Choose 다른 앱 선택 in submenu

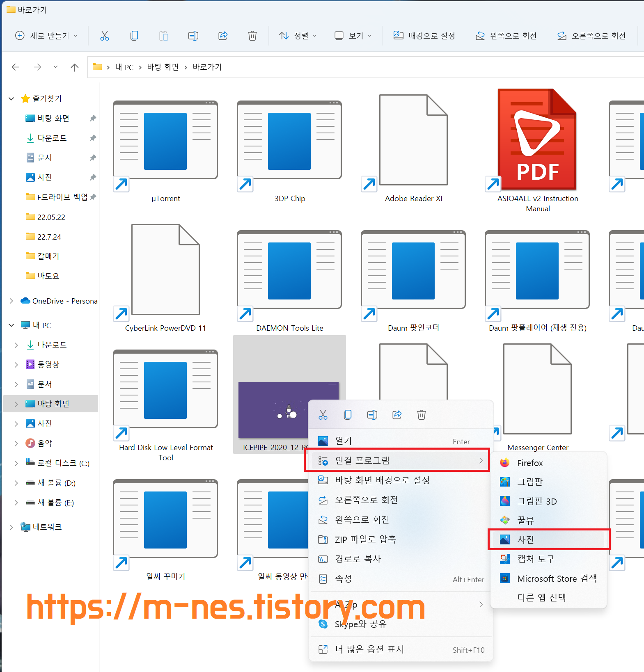click(548, 597)
